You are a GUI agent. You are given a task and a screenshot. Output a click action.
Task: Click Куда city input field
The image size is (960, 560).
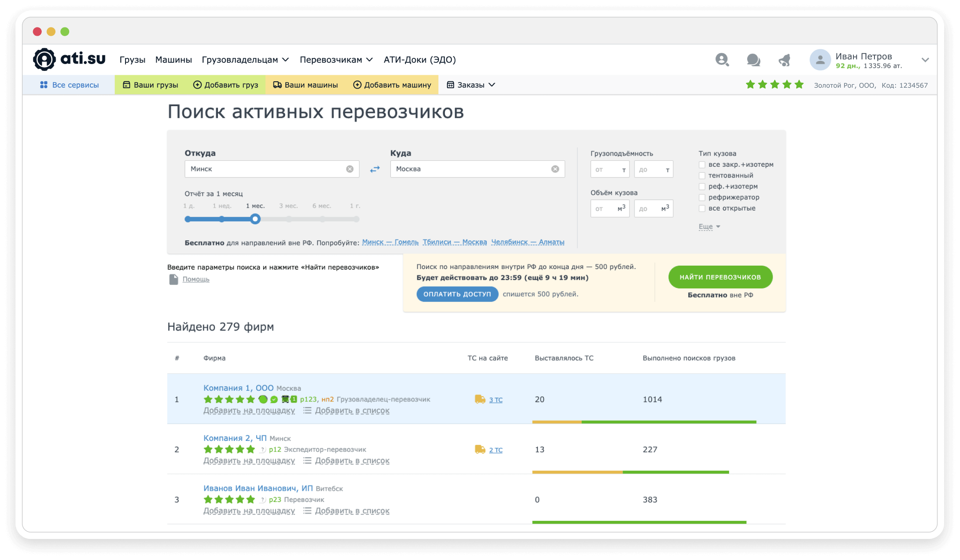pos(477,169)
